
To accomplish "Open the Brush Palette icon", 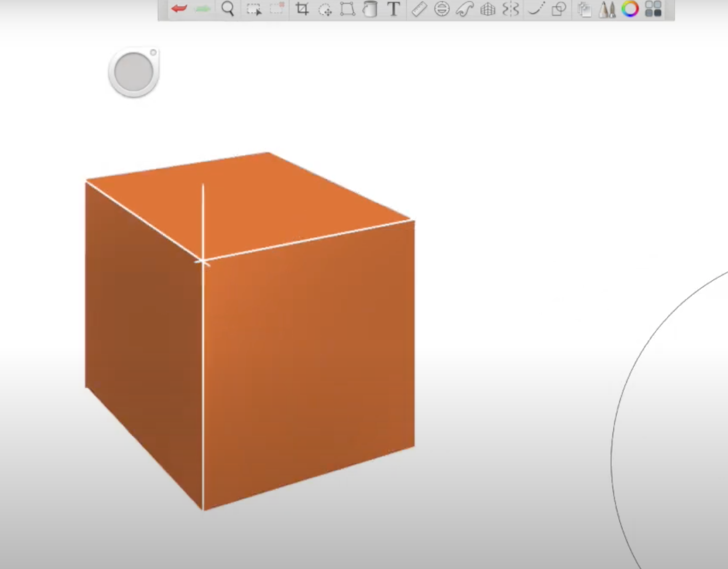I will click(607, 9).
